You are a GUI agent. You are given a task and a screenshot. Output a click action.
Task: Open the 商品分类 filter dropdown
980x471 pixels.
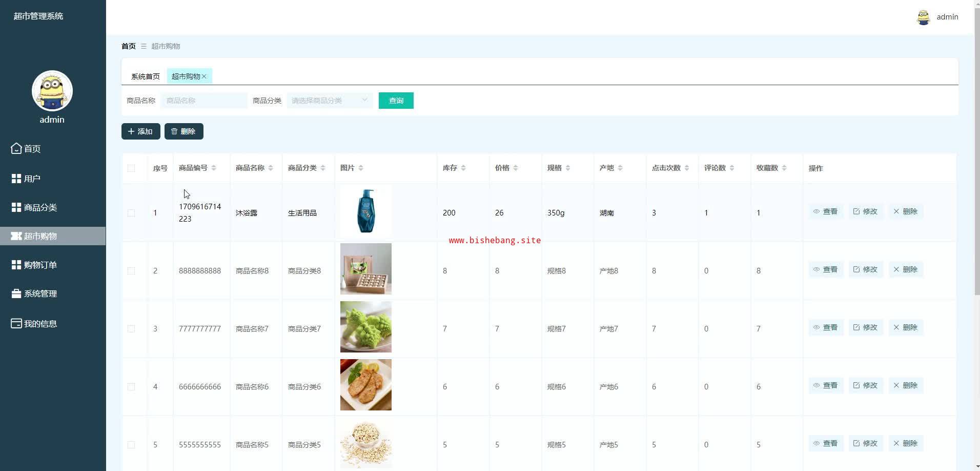tap(330, 101)
